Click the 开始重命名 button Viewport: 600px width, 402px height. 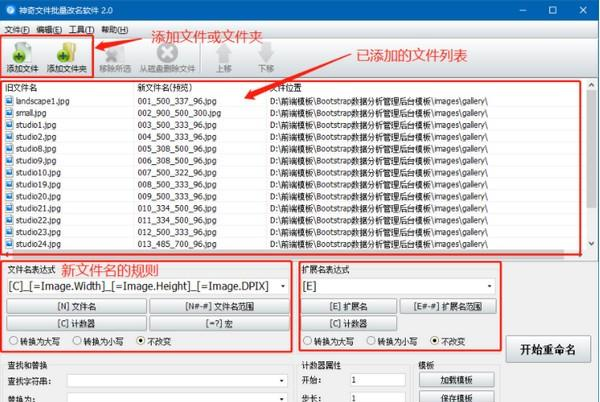point(548,349)
